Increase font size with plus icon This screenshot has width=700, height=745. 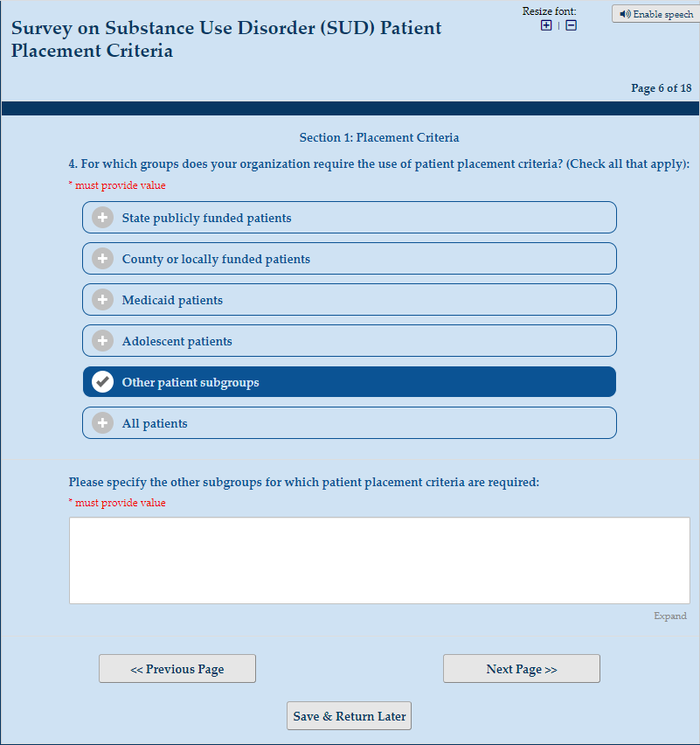(546, 25)
